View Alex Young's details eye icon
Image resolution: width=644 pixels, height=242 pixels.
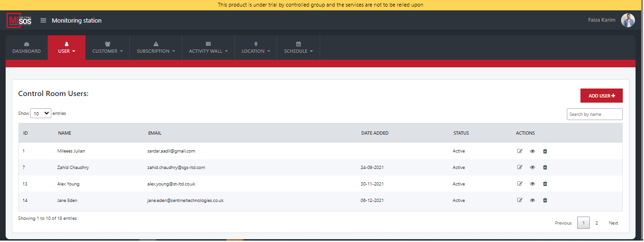[532, 184]
